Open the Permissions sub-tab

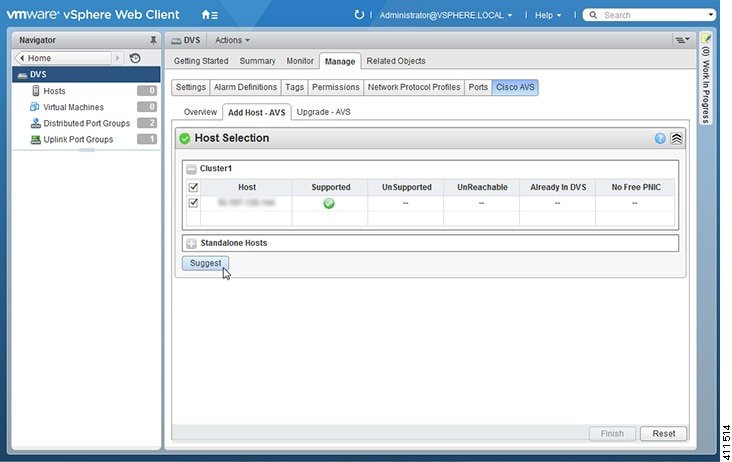pyautogui.click(x=336, y=87)
